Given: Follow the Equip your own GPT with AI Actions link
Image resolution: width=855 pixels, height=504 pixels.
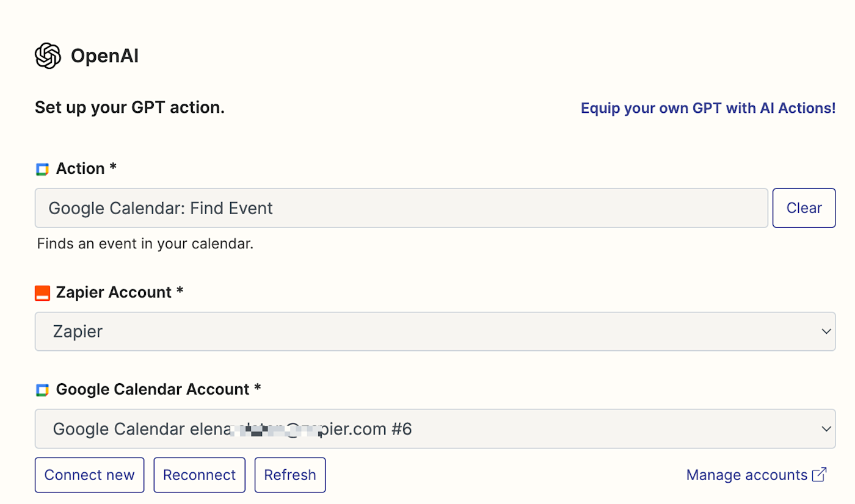Looking at the screenshot, I should (x=708, y=108).
